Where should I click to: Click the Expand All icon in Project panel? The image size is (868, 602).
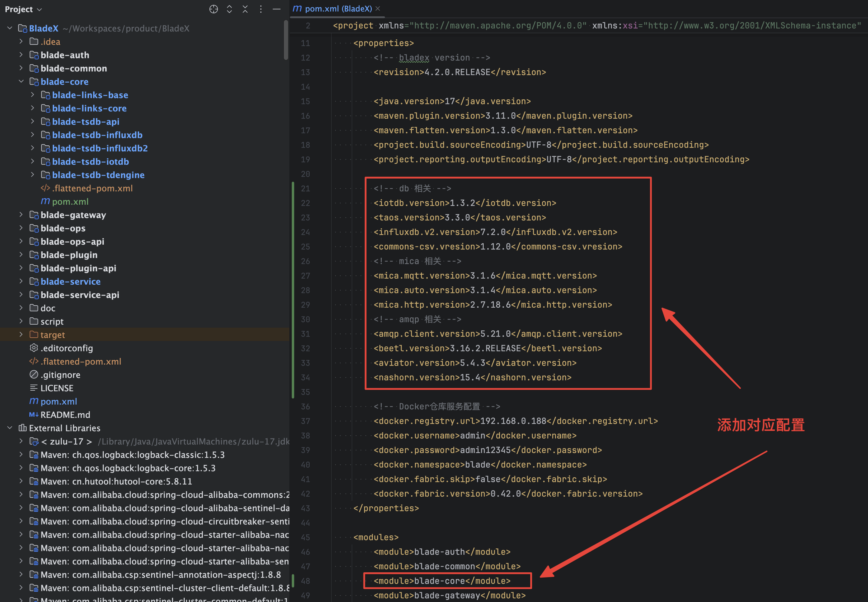229,9
